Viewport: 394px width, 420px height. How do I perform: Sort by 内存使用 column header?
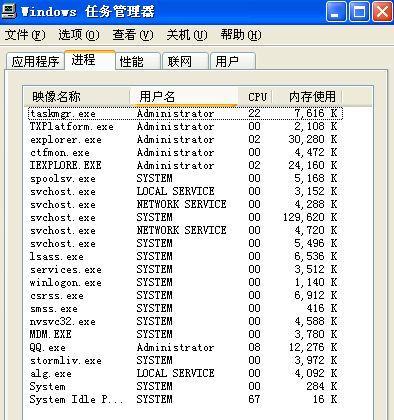click(x=308, y=97)
